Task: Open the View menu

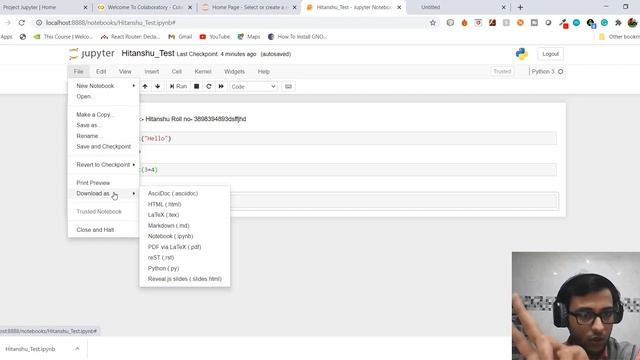Action: pyautogui.click(x=125, y=71)
